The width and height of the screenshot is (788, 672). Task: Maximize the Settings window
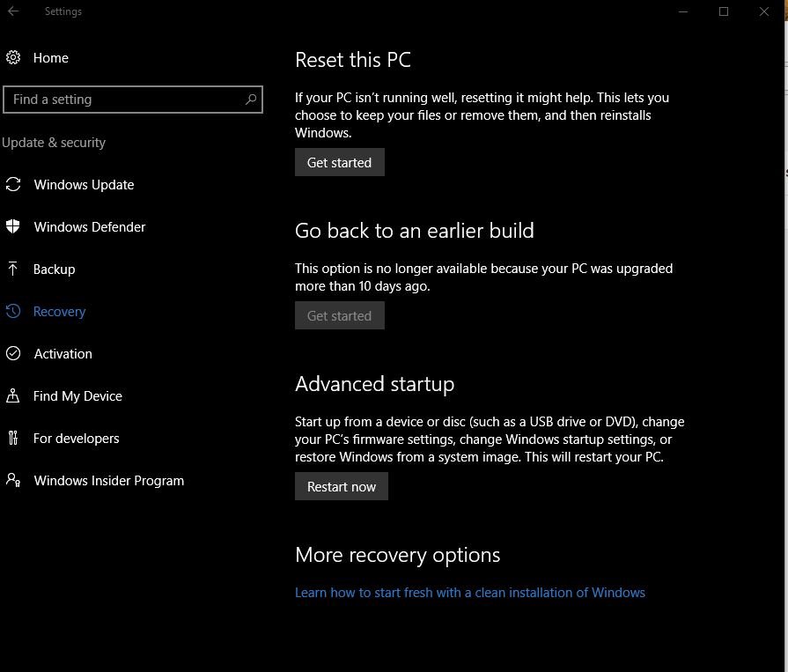pos(724,11)
